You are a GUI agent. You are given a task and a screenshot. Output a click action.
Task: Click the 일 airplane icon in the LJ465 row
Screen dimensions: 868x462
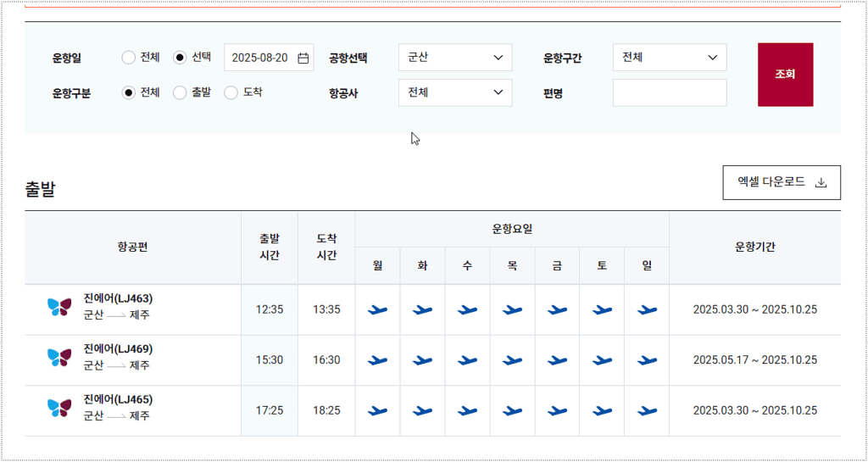tap(647, 410)
